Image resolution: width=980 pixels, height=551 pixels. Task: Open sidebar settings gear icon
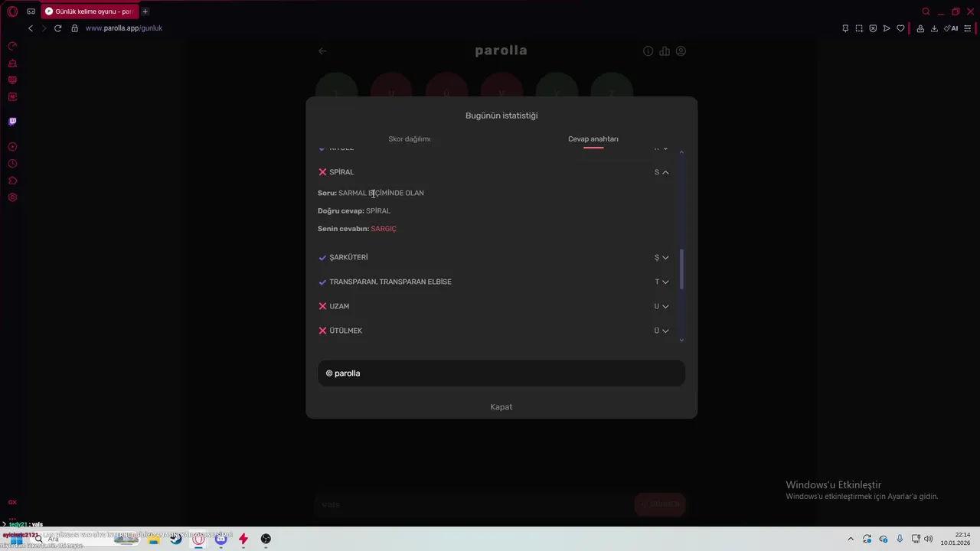coord(12,197)
